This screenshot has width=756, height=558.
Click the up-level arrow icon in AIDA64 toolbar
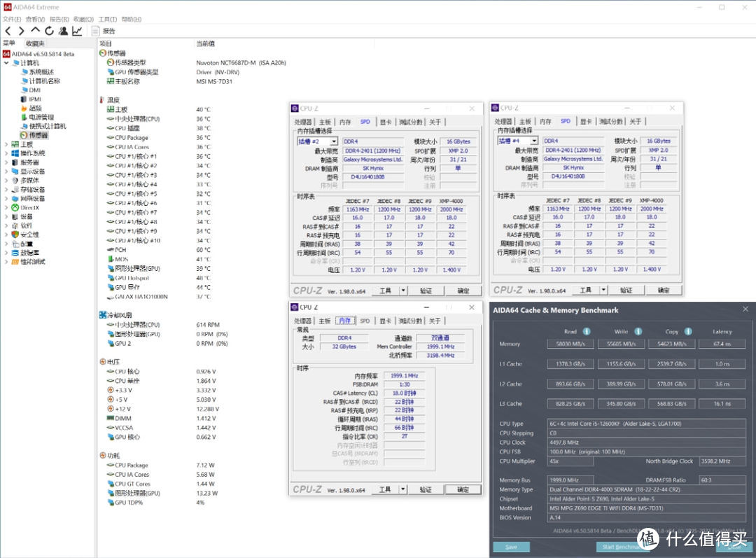click(x=35, y=31)
